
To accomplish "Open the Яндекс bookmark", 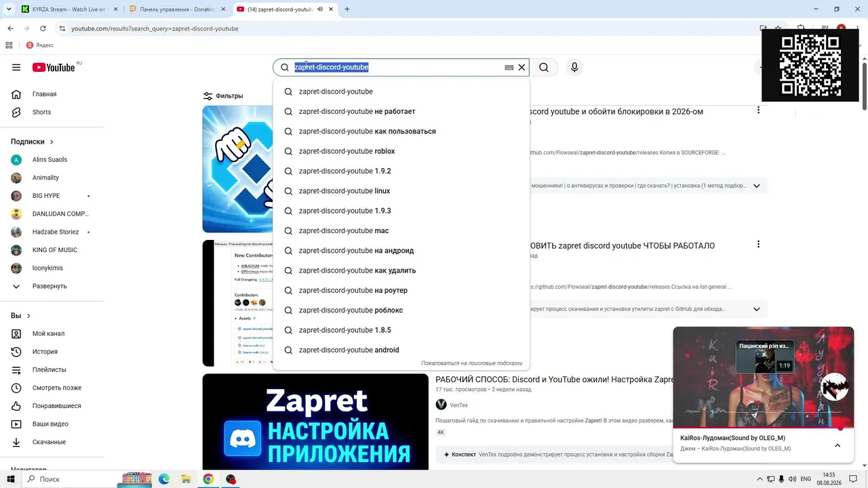I will click(x=40, y=45).
